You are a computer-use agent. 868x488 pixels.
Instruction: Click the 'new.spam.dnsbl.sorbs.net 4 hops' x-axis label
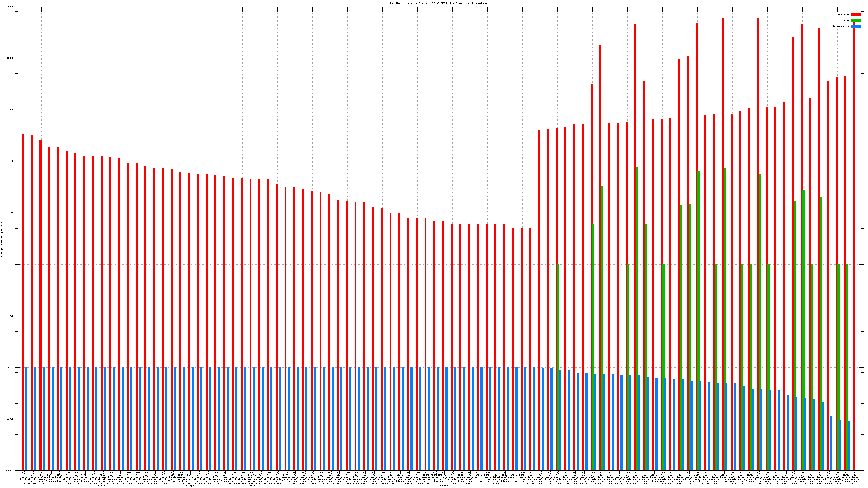click(103, 479)
